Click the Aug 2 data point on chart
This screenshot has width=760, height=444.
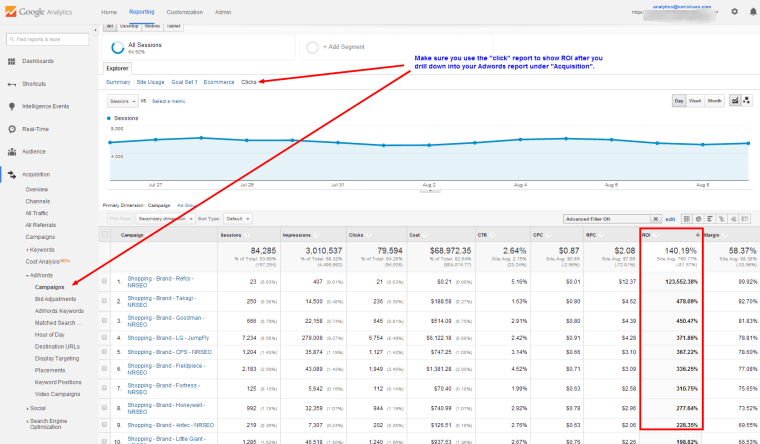pyautogui.click(x=429, y=145)
